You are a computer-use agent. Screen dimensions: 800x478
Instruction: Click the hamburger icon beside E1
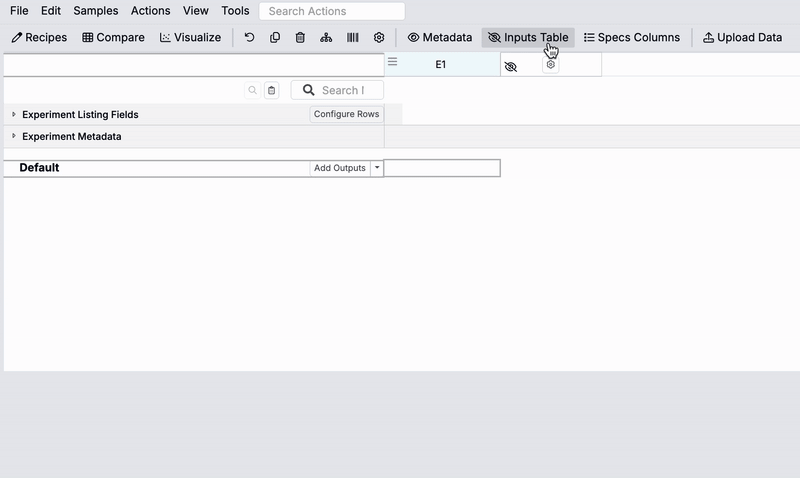pyautogui.click(x=392, y=62)
